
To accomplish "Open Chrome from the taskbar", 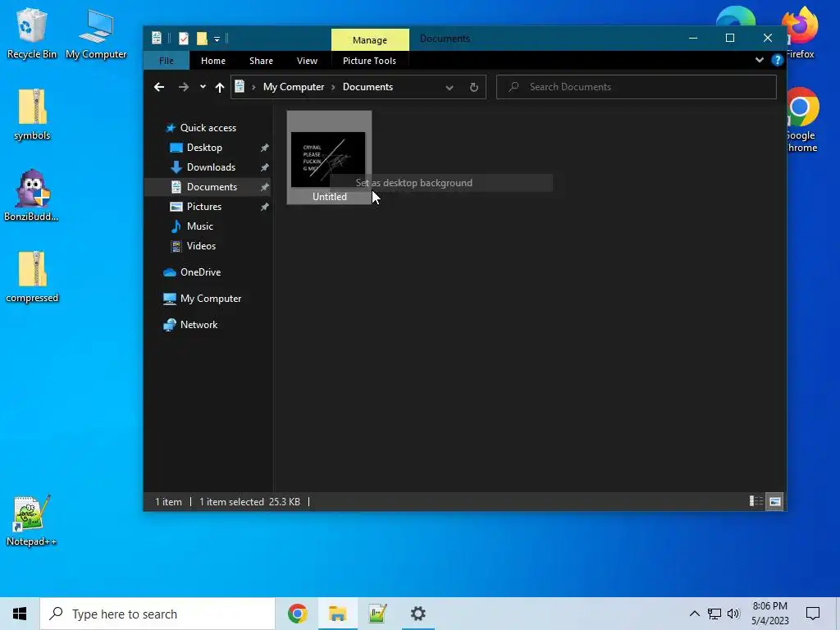I will point(297,614).
